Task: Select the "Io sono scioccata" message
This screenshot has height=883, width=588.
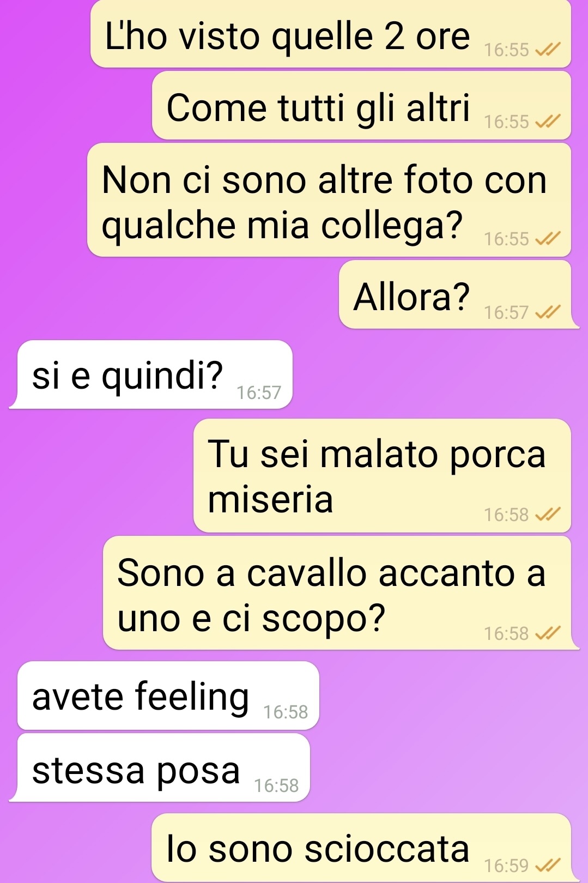Action: click(361, 848)
